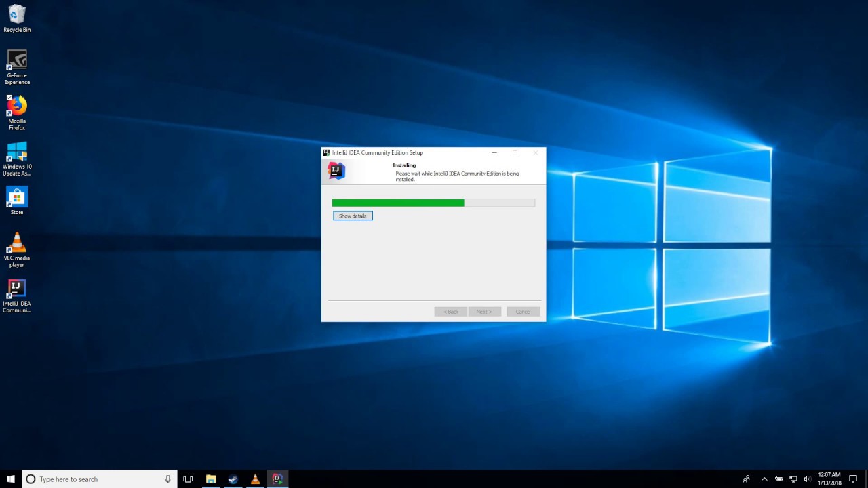This screenshot has width=868, height=488.
Task: Open the Windows Start menu
Action: point(11,479)
